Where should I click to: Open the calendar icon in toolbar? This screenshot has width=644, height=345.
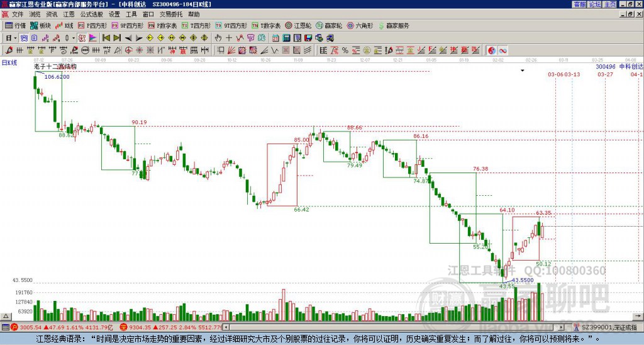tap(275, 38)
